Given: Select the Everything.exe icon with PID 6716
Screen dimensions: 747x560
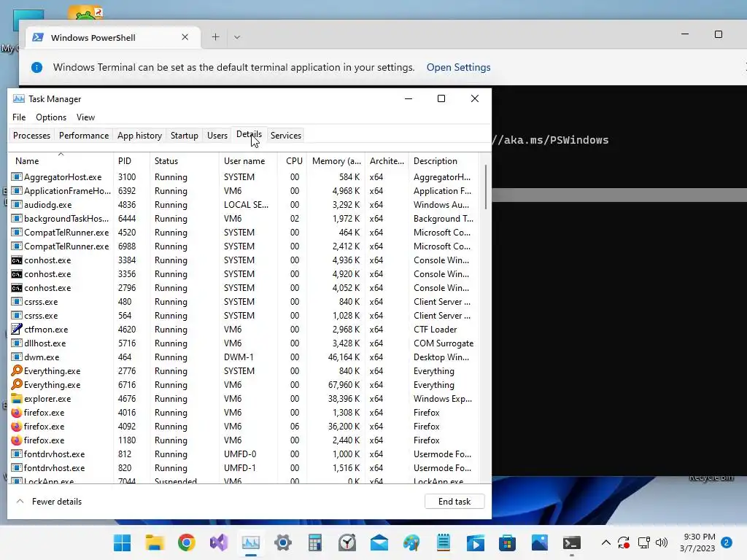Looking at the screenshot, I should (17, 384).
